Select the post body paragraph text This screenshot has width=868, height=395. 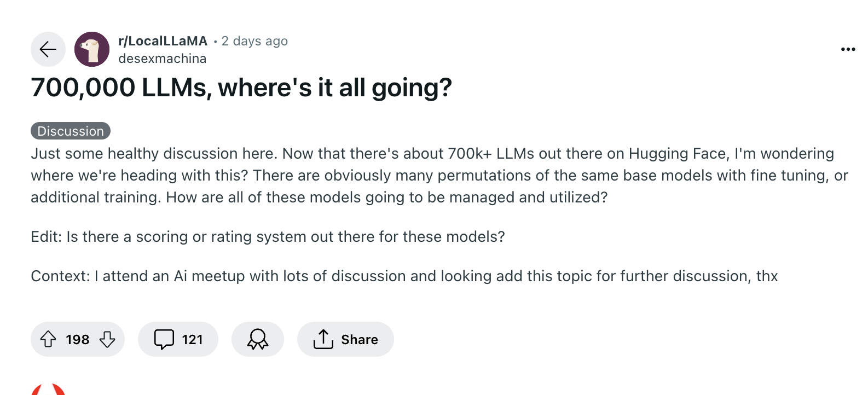tap(383, 175)
